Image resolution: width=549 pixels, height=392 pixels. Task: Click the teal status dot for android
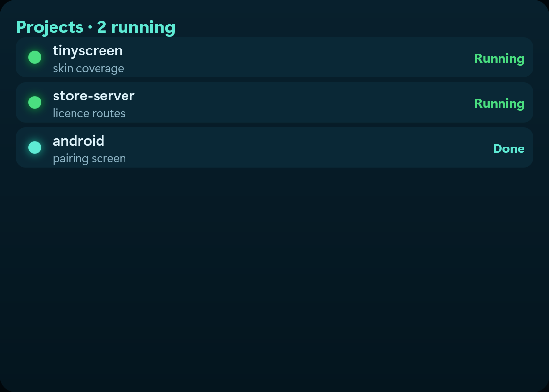pos(35,147)
